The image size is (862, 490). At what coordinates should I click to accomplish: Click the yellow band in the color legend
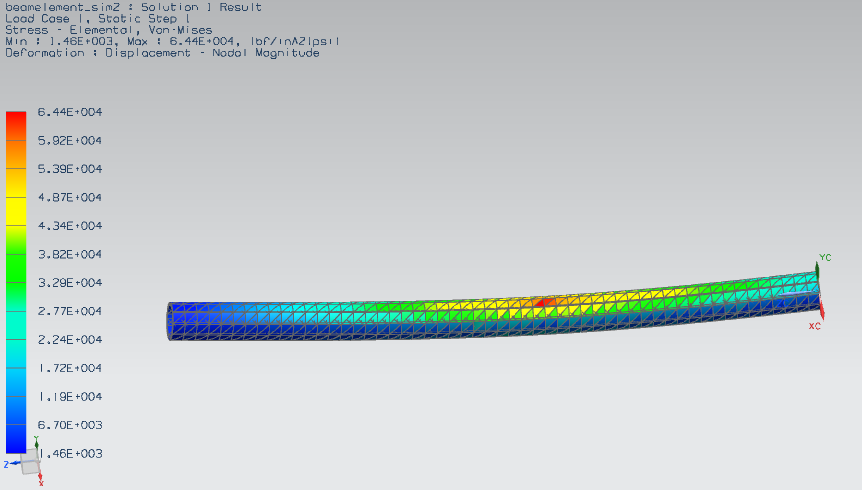coord(15,208)
